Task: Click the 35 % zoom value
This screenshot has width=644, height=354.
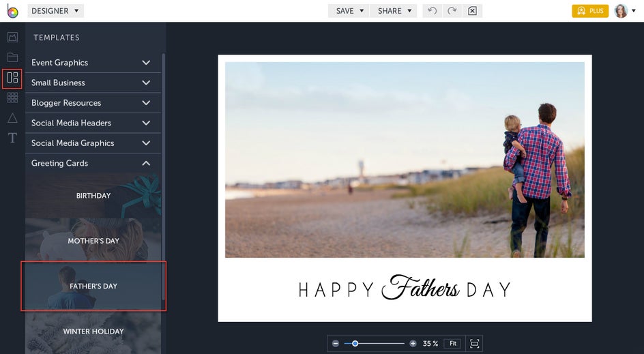Action: [430, 343]
